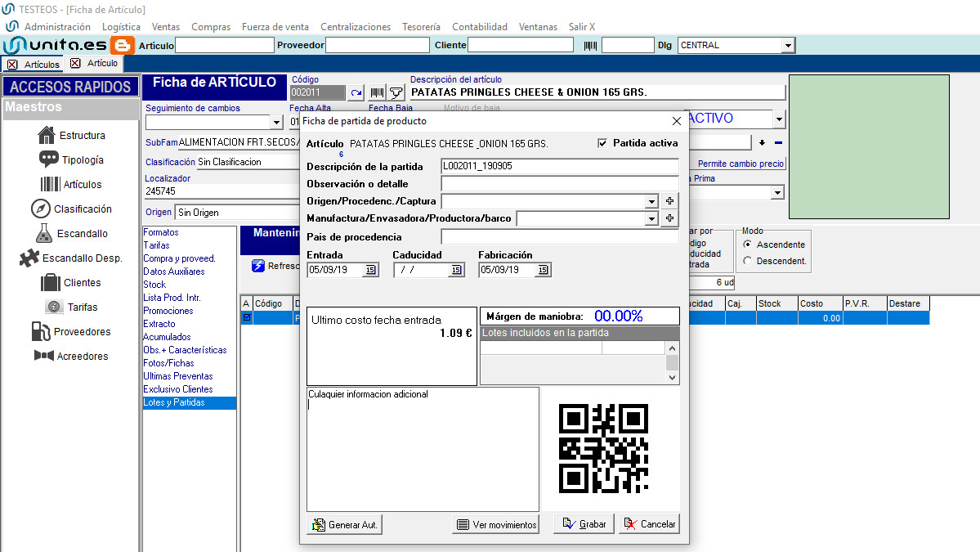Click Permite cambio precio button
Image resolution: width=980 pixels, height=552 pixels.
741,164
